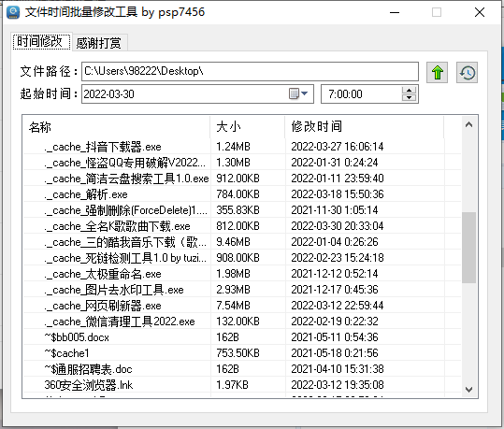Sort list by 修改时间 column header
Screen dimensions: 504x429
pos(364,127)
